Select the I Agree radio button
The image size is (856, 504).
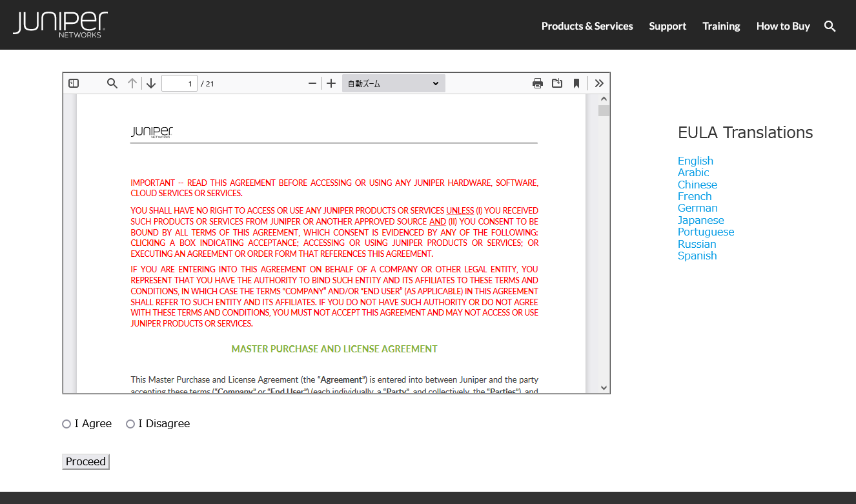point(66,424)
